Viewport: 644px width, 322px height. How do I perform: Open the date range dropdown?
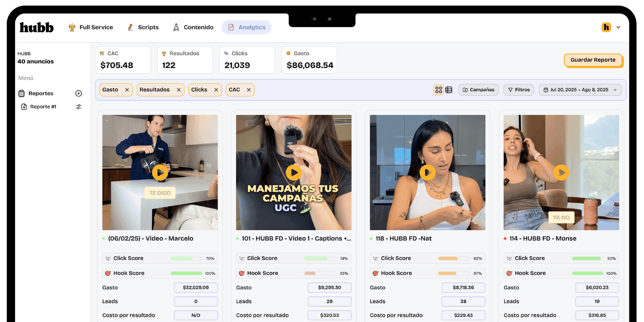pyautogui.click(x=580, y=90)
